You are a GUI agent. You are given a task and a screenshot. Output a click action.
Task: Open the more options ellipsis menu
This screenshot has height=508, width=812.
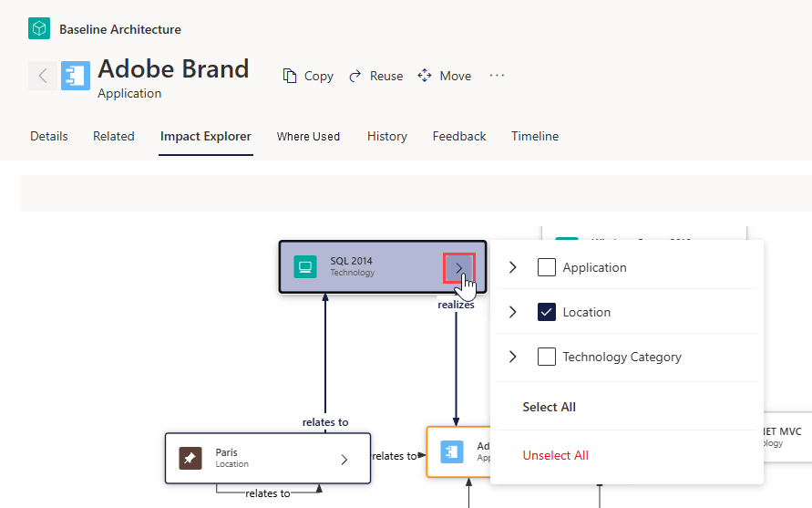click(497, 76)
